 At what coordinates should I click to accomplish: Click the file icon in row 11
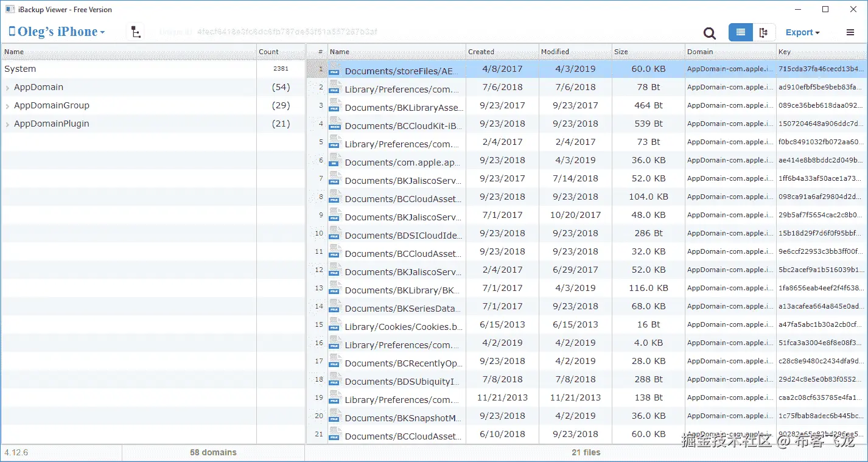335,251
